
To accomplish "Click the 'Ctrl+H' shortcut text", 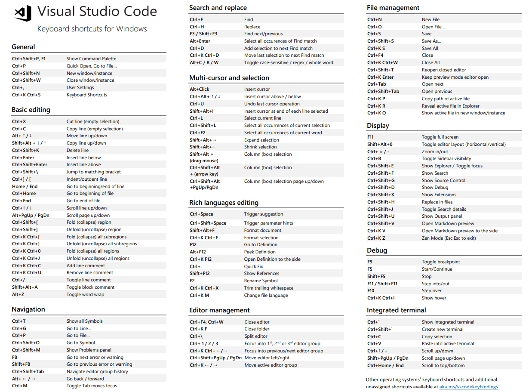I will (197, 27).
